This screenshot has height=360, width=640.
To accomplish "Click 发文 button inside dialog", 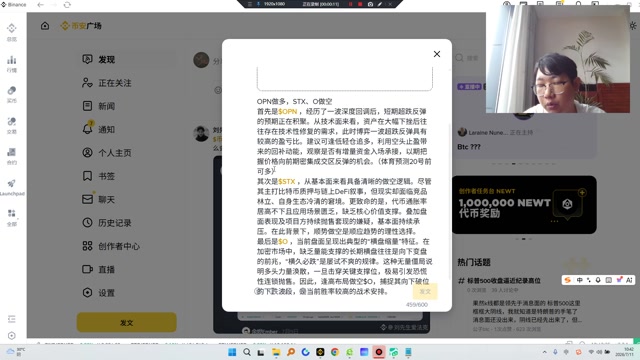I will (x=425, y=291).
